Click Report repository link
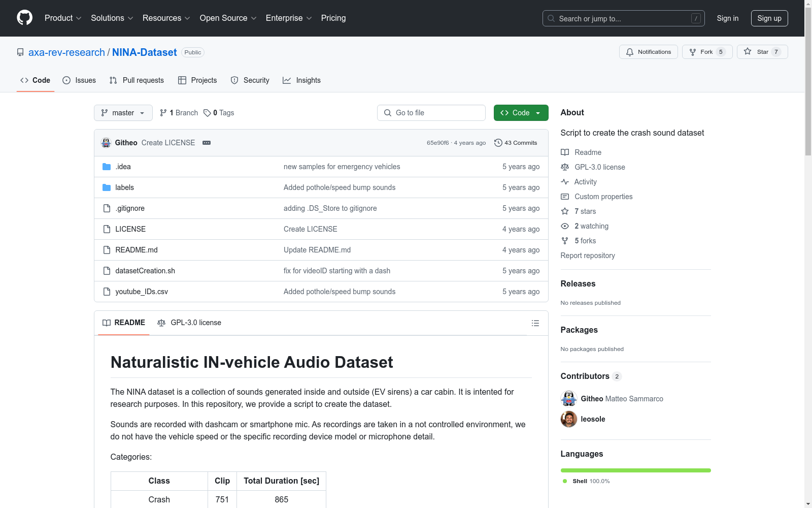 point(588,256)
